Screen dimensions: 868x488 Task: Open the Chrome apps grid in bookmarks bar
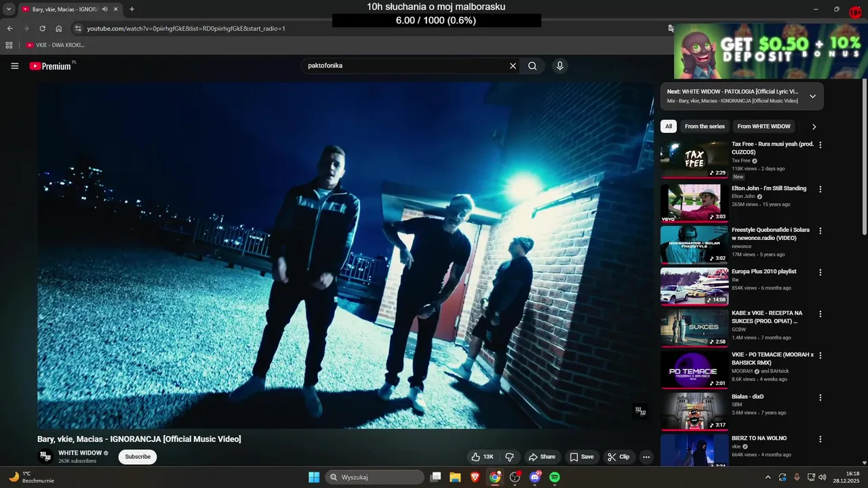pos(9,45)
